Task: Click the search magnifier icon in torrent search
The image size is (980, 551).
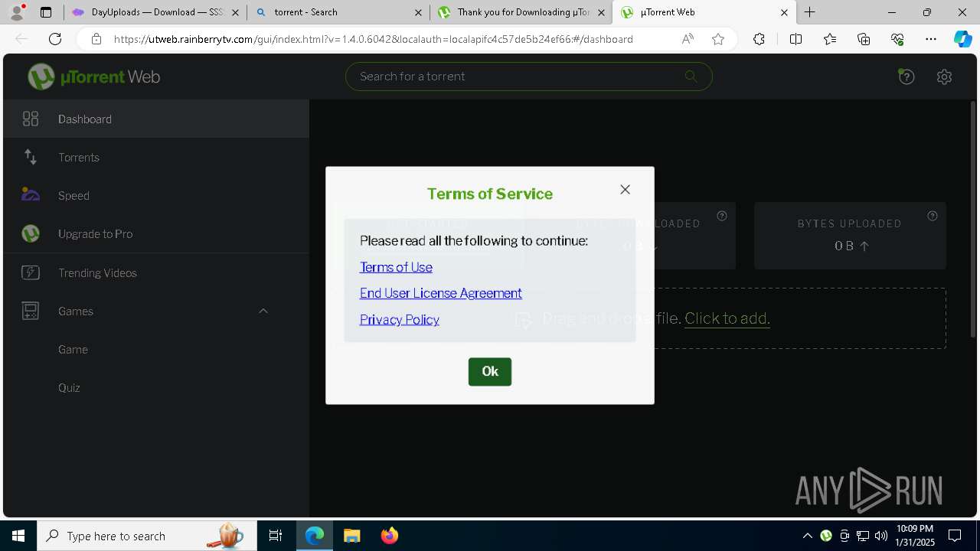Action: (x=691, y=76)
